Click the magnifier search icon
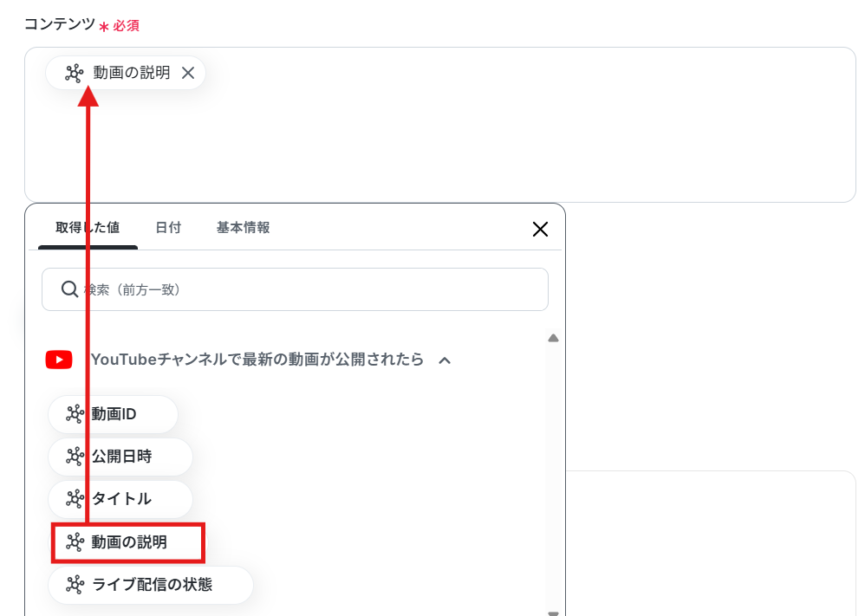Image resolution: width=865 pixels, height=616 pixels. pos(69,289)
